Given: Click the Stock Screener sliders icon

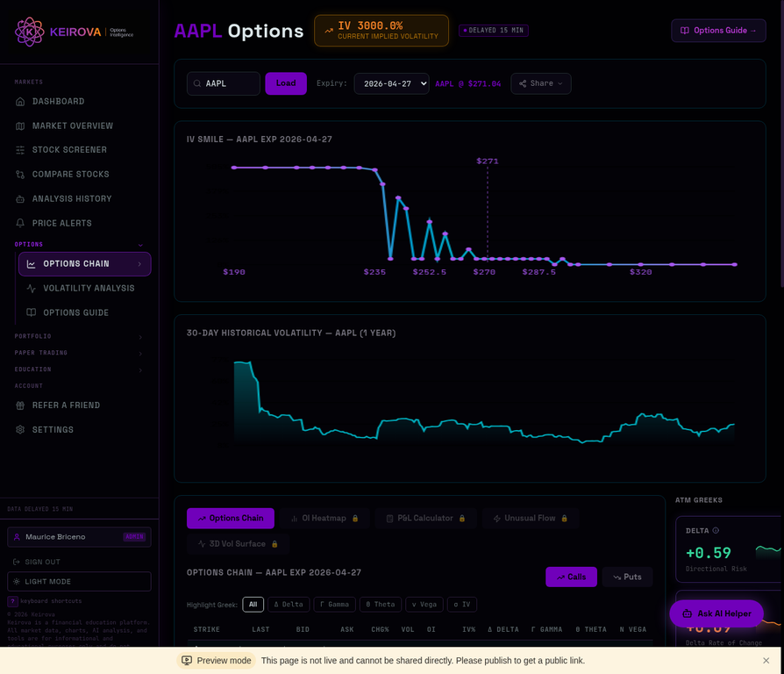Looking at the screenshot, I should click(20, 150).
